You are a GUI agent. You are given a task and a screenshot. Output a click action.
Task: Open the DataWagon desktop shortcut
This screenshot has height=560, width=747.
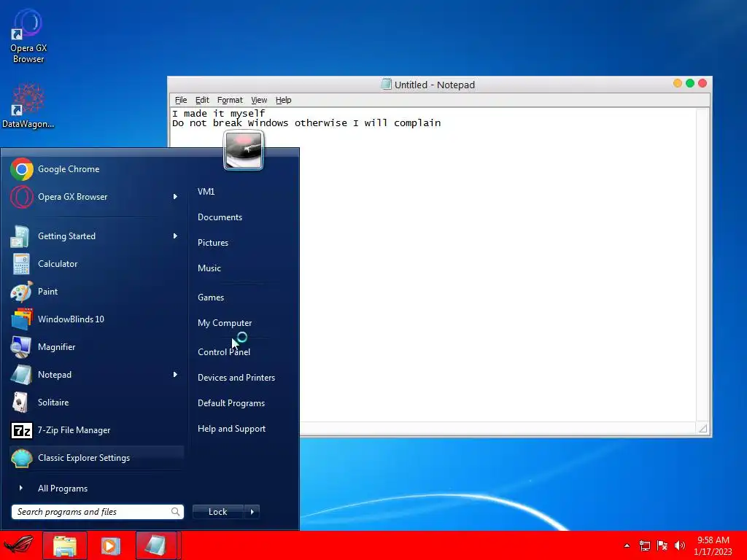[28, 106]
